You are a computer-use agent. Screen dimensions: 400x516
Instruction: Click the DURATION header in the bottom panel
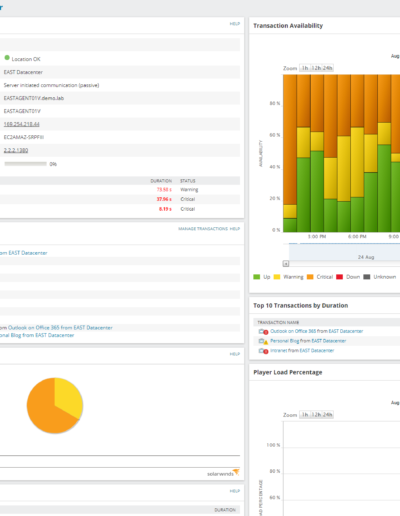coord(225,510)
